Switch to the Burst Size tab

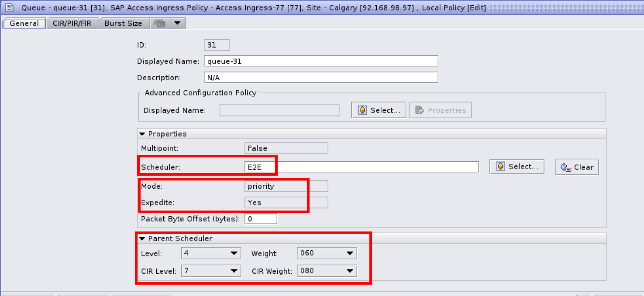123,24
